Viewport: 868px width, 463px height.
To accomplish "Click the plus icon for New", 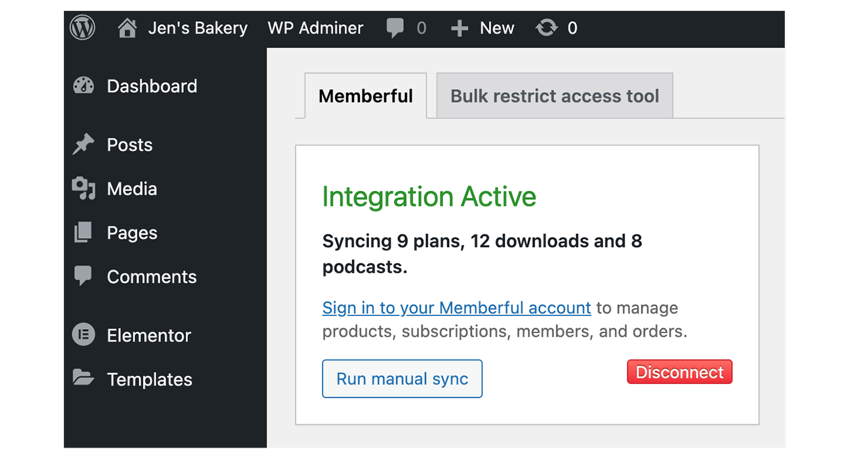I will 459,28.
